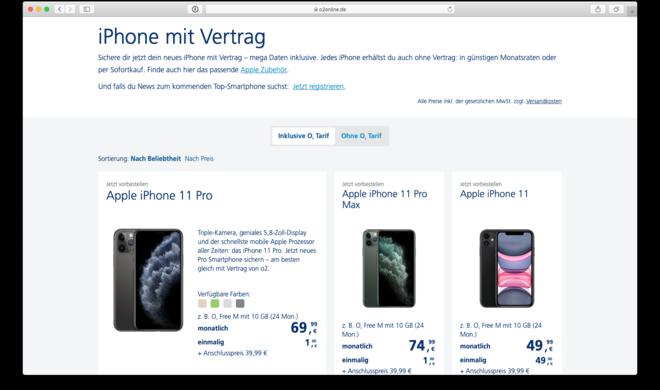This screenshot has width=660, height=390.
Task: Open the Versandkosten link
Action: click(x=544, y=101)
